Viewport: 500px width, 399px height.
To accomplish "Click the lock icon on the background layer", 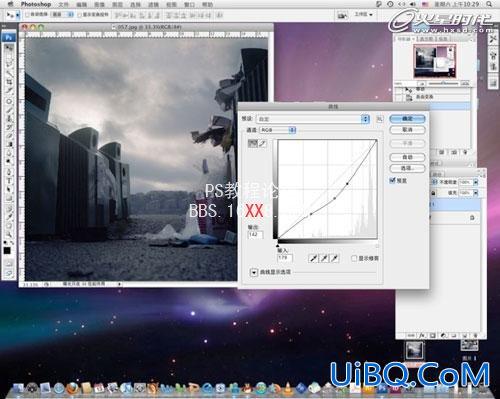I will (x=472, y=218).
